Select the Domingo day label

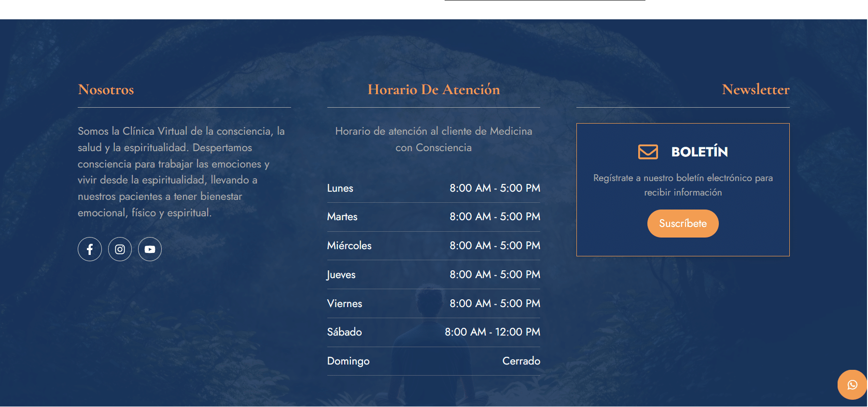point(348,361)
